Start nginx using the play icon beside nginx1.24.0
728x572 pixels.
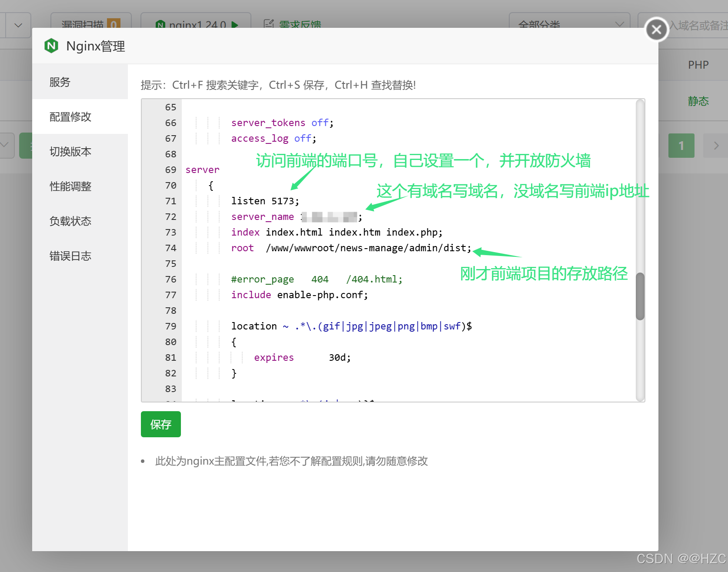pyautogui.click(x=235, y=25)
